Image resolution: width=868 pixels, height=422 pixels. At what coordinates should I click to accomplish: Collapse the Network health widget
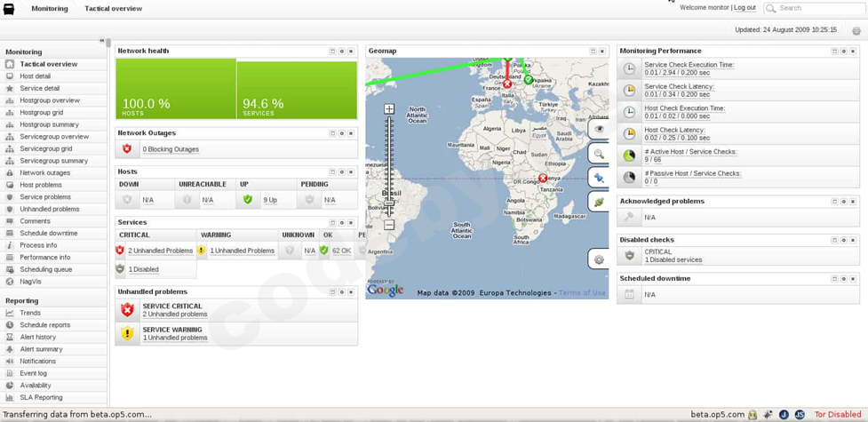point(332,51)
